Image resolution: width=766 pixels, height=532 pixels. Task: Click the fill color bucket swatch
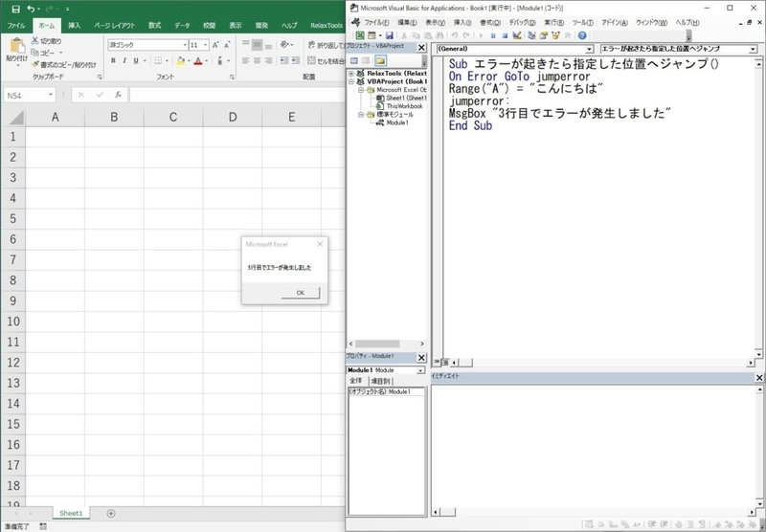(x=181, y=61)
